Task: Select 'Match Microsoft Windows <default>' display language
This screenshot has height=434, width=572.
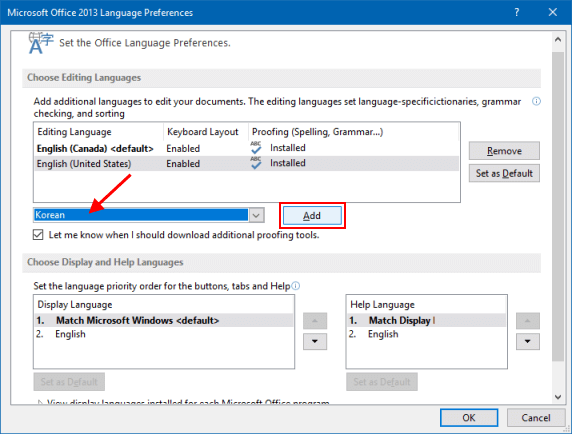Action: coord(164,320)
